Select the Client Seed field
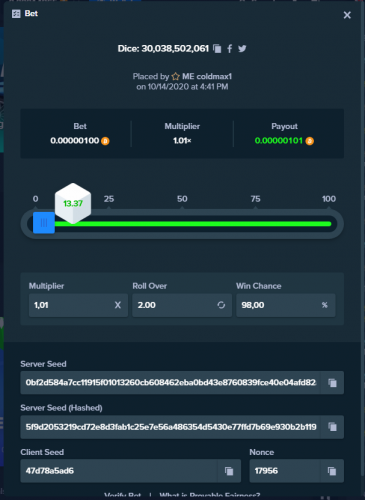Image resolution: width=365 pixels, height=500 pixels. [119, 471]
